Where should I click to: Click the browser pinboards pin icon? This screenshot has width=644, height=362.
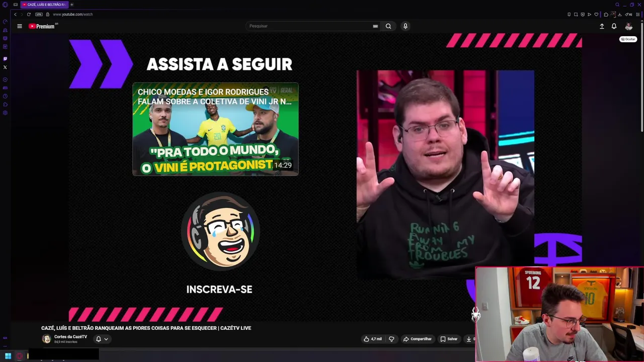click(569, 15)
